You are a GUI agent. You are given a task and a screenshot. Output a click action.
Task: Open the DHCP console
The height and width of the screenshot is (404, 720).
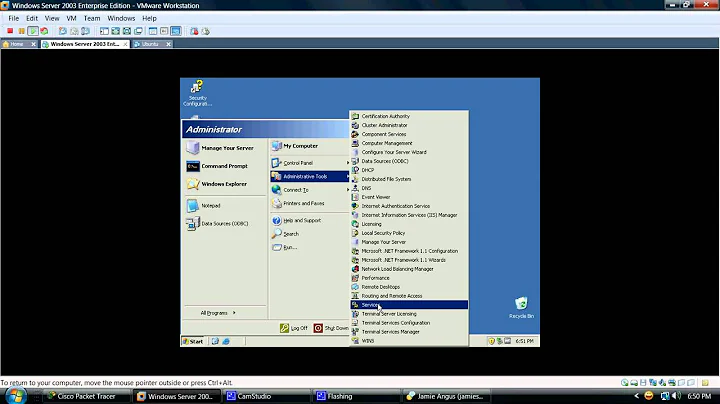[409, 170]
